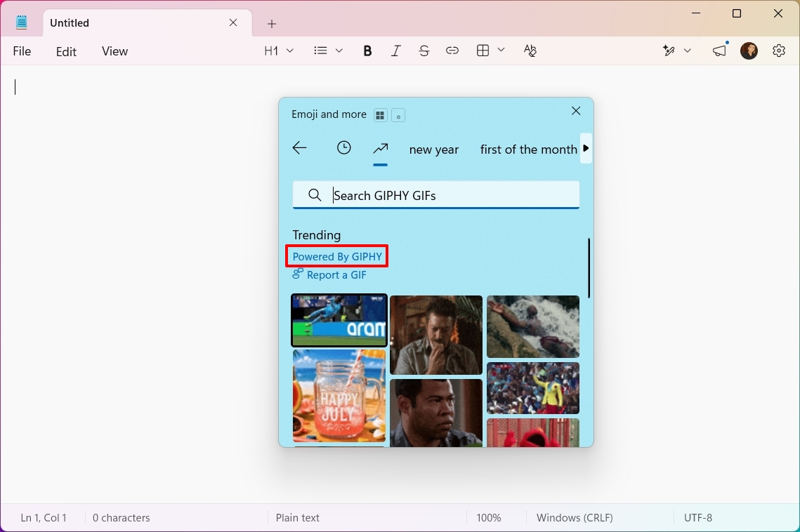Open the AI rewrite pen tool
This screenshot has height=532, width=800.
(669, 50)
